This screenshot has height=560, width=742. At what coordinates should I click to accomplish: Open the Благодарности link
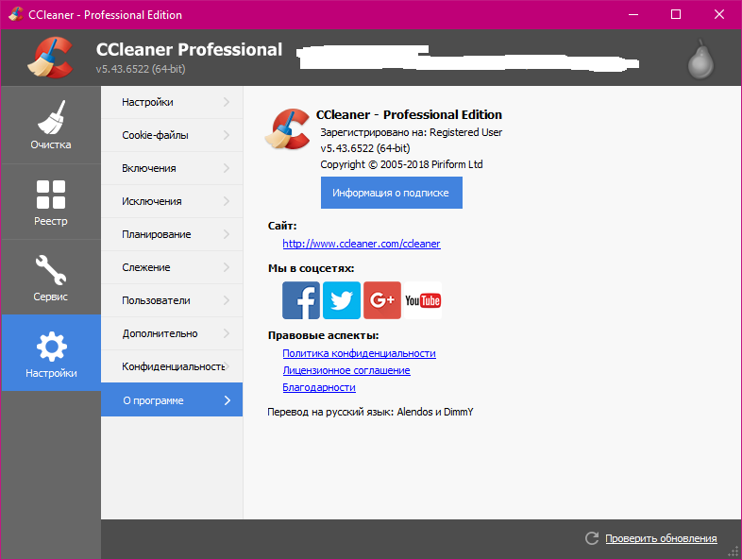point(319,388)
